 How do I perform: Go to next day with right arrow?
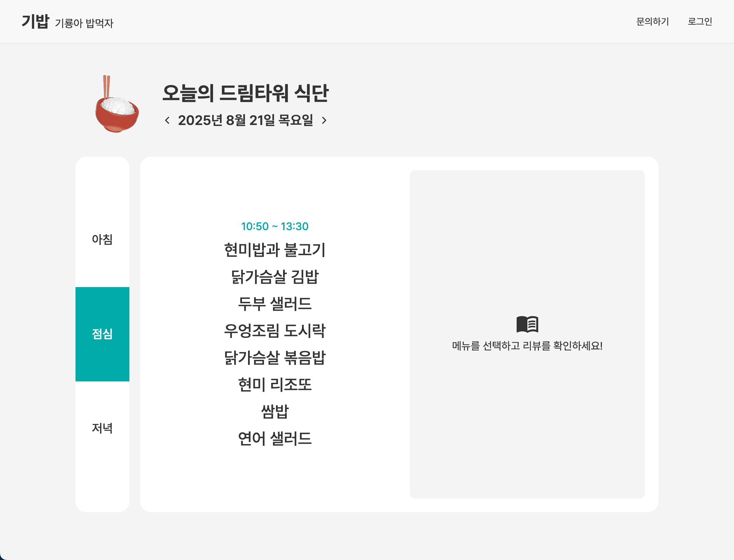325,120
